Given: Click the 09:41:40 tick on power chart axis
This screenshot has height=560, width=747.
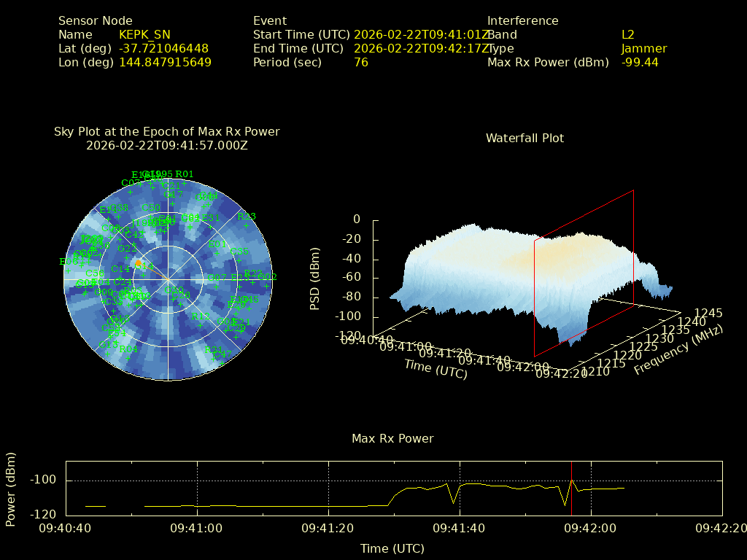Looking at the screenshot, I should coord(460,526).
